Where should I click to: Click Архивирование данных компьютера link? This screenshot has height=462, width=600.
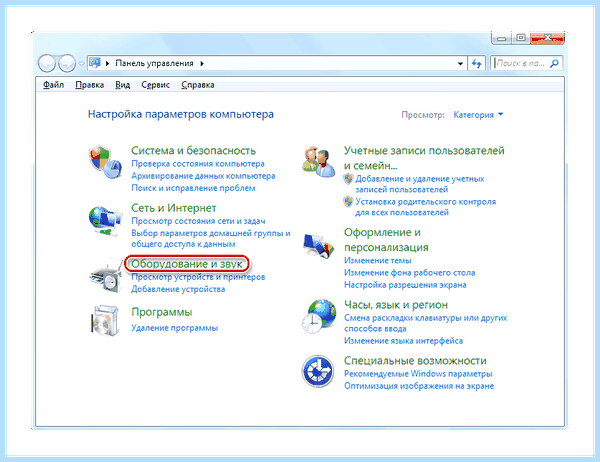click(203, 176)
